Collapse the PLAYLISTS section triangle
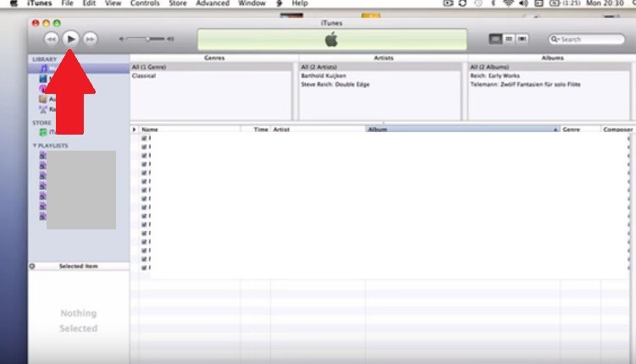Screen dimensions: 636x364 tap(35, 145)
